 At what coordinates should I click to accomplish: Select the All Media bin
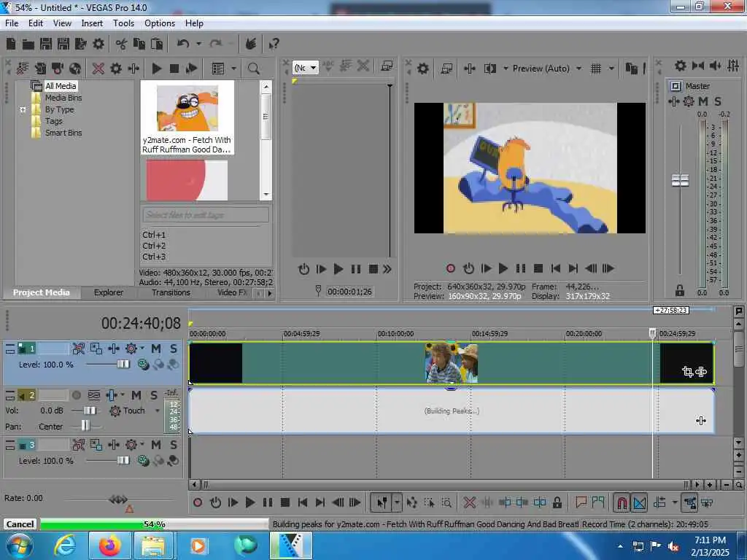[x=61, y=86]
